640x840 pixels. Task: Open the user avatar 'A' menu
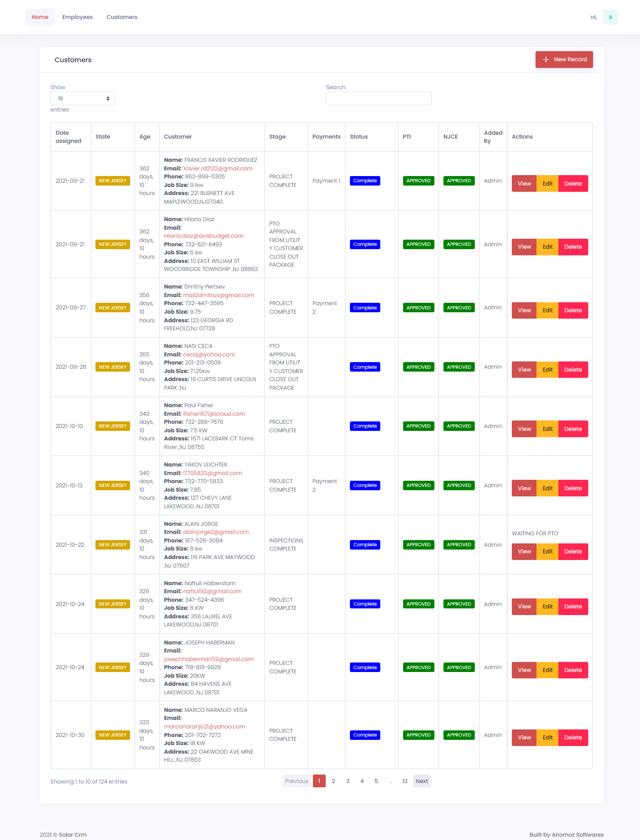point(610,17)
